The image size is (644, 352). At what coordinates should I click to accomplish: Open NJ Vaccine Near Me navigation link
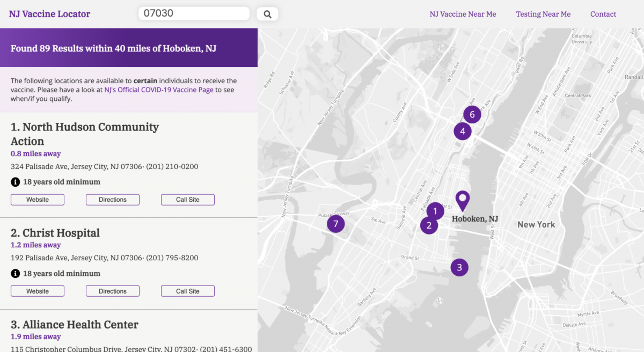point(463,14)
